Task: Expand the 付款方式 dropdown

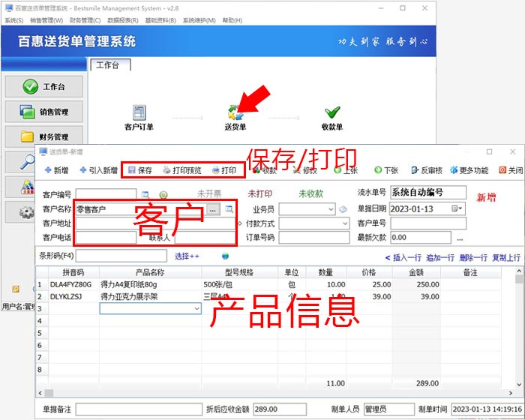Action: (x=345, y=223)
